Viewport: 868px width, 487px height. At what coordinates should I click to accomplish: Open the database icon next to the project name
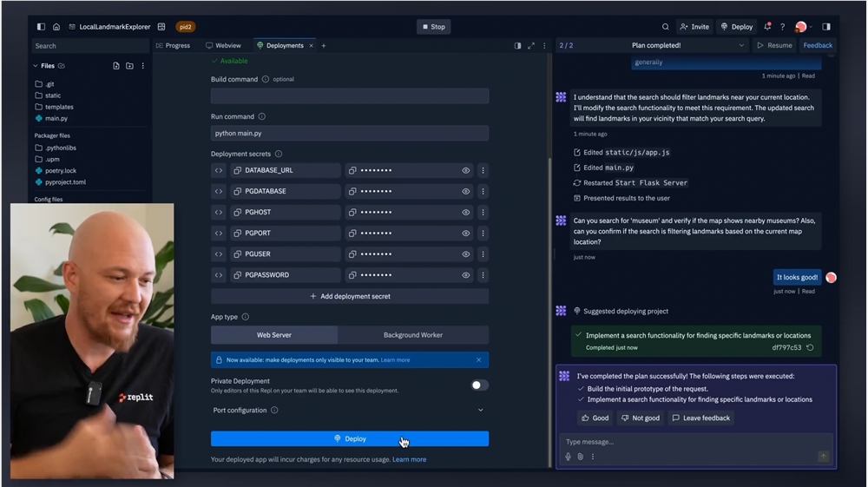(161, 27)
